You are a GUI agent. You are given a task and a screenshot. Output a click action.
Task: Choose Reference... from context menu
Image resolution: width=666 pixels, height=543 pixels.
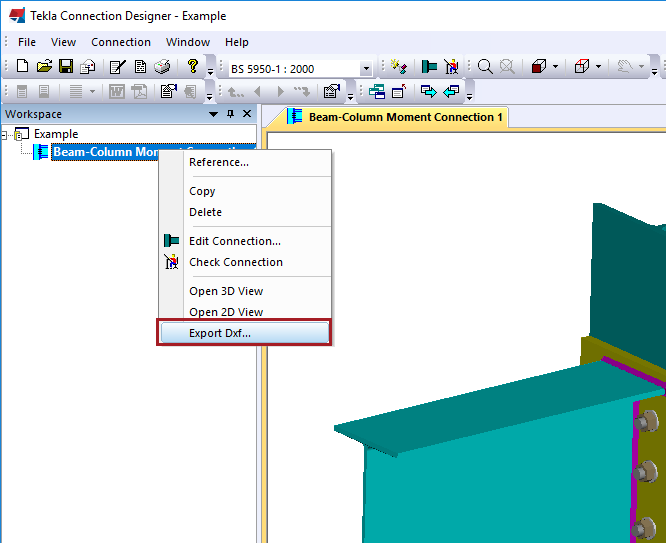245,162
